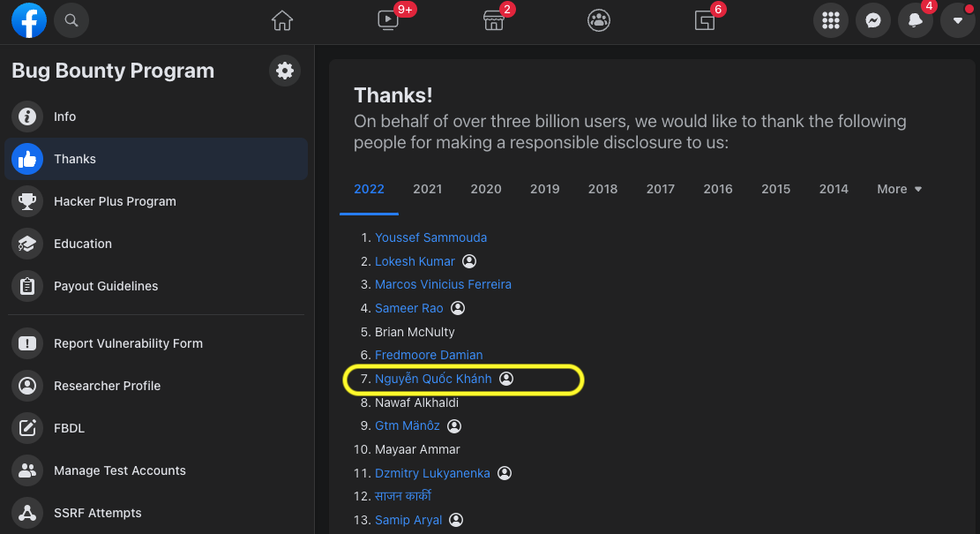Select the 2018 year tab

[602, 189]
